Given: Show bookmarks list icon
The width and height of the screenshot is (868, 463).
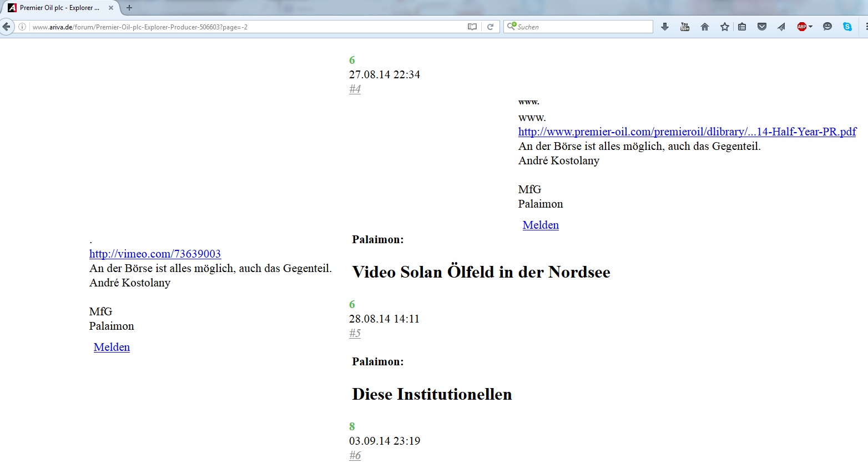Looking at the screenshot, I should [742, 27].
